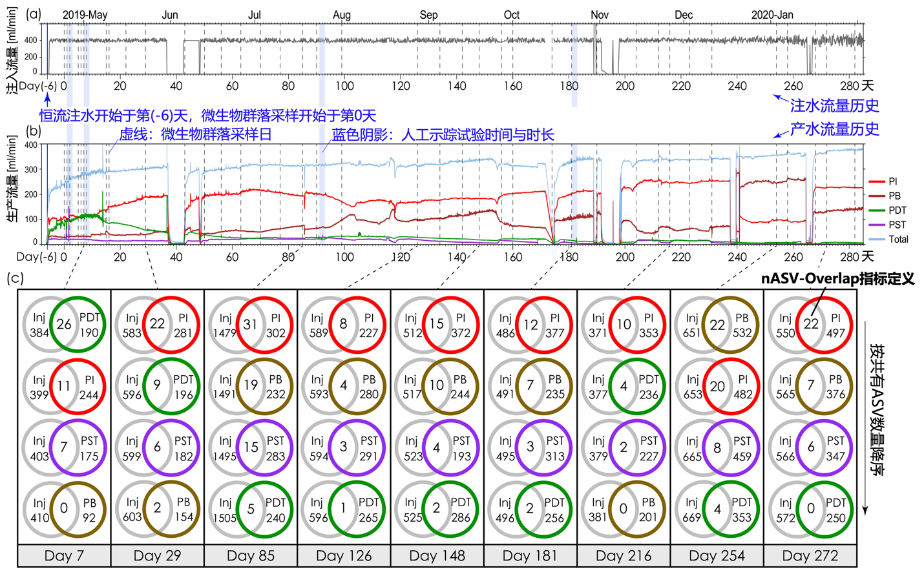Image resolution: width=924 pixels, height=574 pixels.
Task: Click the red PI legend line
Action: tap(876, 181)
